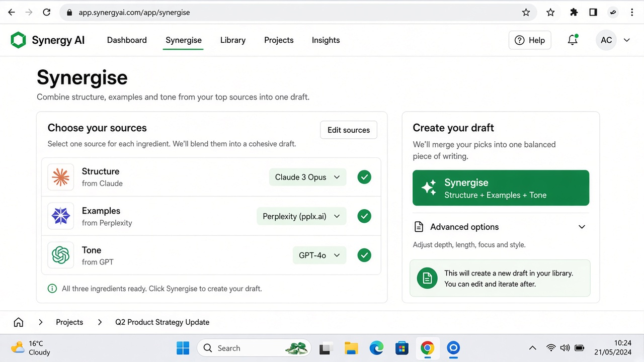This screenshot has height=362, width=644.
Task: Bookmark this page with the star icon
Action: click(526, 13)
